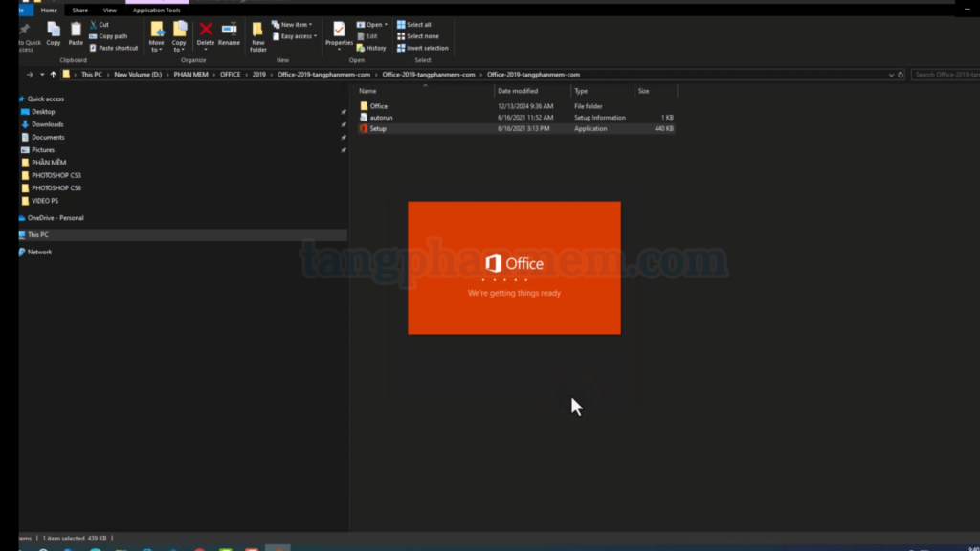The width and height of the screenshot is (980, 551).
Task: Open the New item dropdown
Action: 292,24
